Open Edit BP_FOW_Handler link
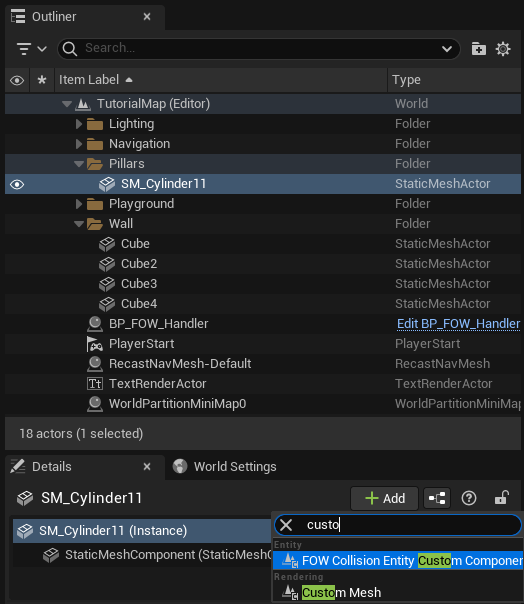The width and height of the screenshot is (524, 604). click(x=458, y=324)
